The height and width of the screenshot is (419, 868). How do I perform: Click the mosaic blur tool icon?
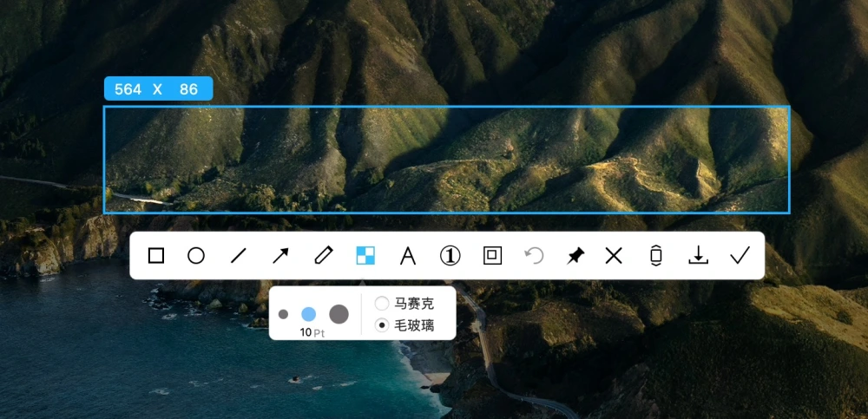pyautogui.click(x=365, y=256)
